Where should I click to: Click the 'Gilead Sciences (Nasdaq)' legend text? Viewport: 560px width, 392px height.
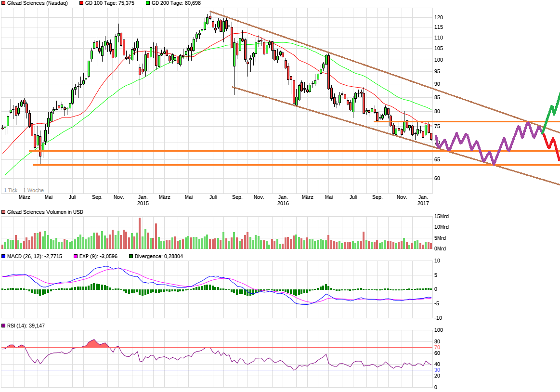click(38, 3)
